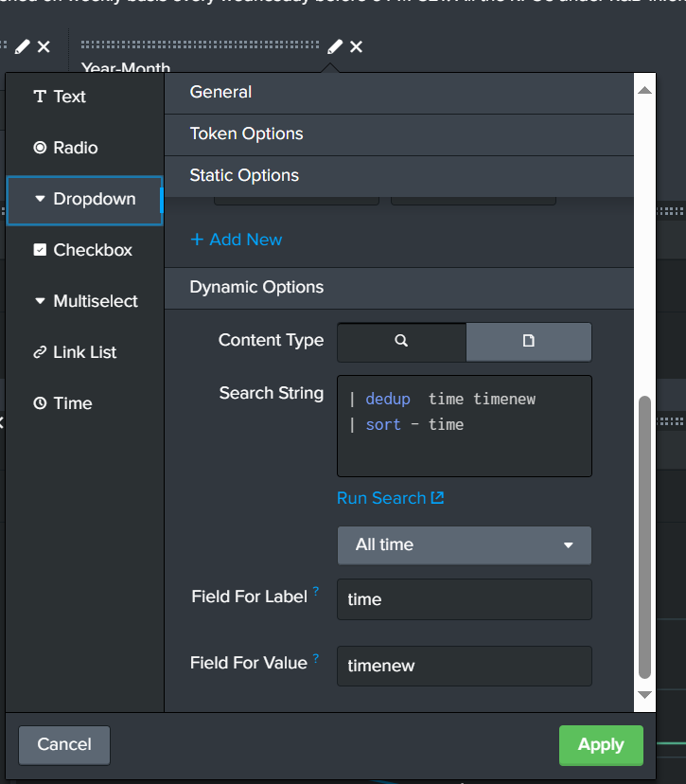Open the Run Search link
Screen dimensions: 686x784
pos(390,498)
